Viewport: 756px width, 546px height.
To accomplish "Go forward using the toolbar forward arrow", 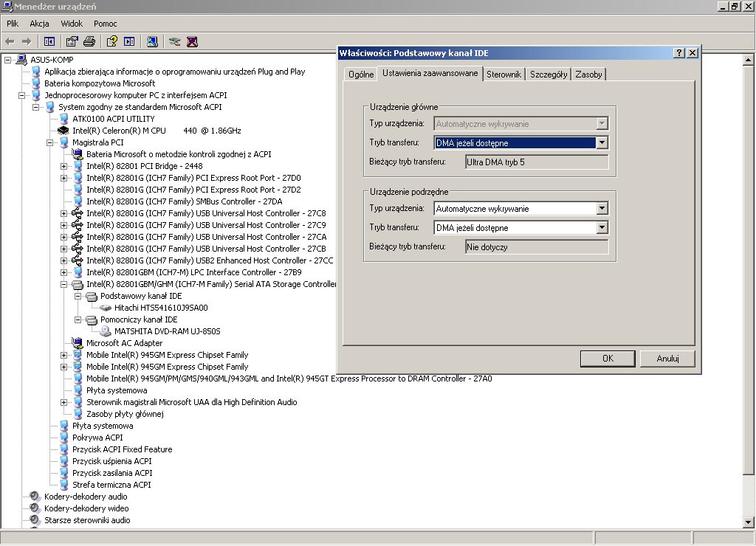I will click(x=27, y=42).
